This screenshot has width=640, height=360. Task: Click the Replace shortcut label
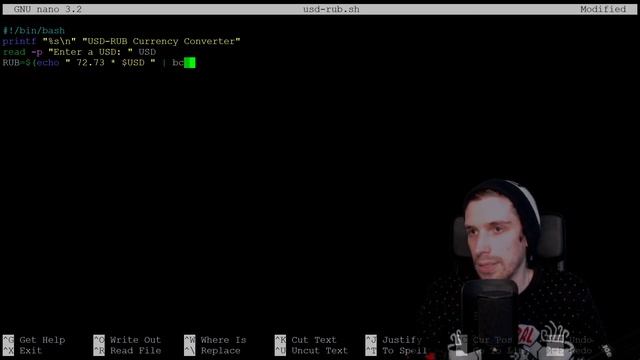click(220, 350)
